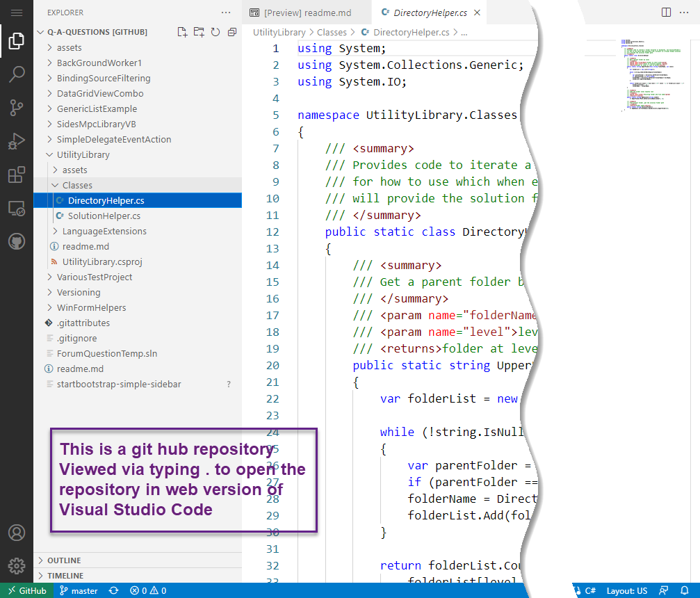Open the .gitattributes file
Viewport: 700px width, 598px height.
coord(138,323)
